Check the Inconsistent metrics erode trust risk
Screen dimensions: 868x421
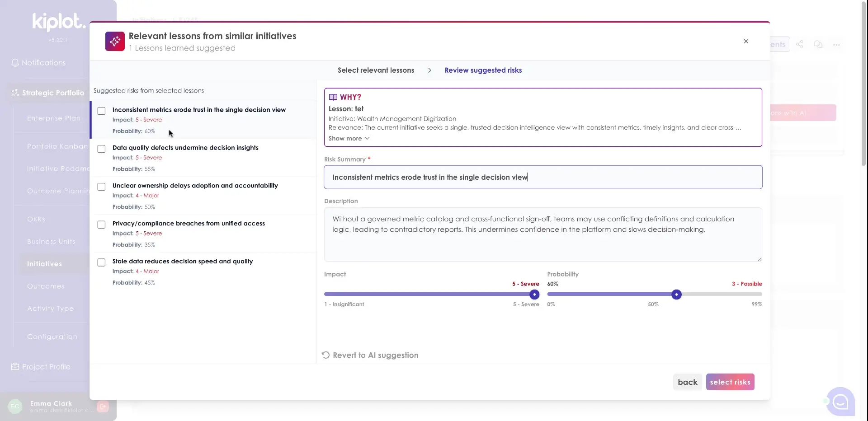[x=101, y=111]
